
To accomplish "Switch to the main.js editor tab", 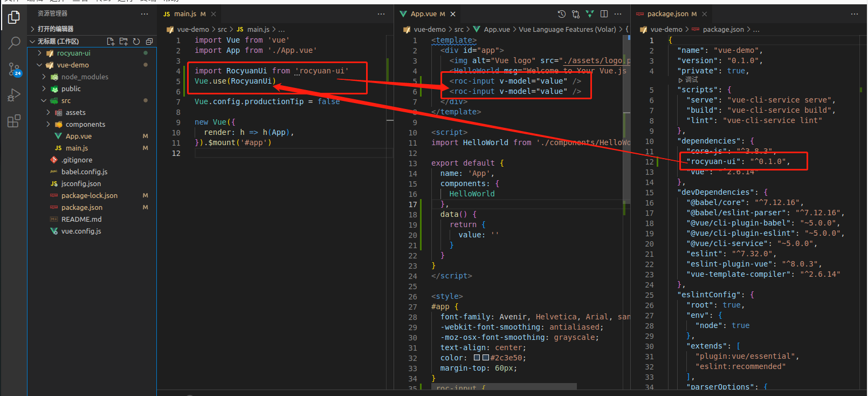I will 189,14.
